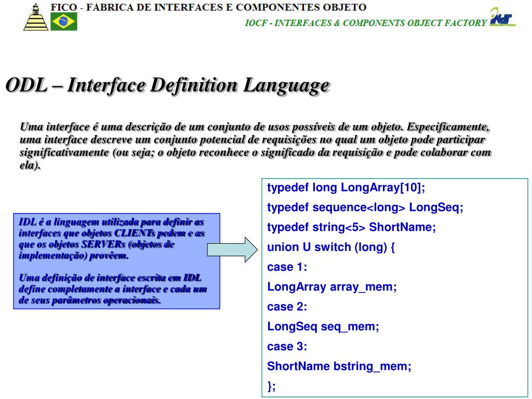
Task: Click the header 'FICO - FÁBRICA DE INTERFACES E COMPONENTES OBJETO'
Action: pyautogui.click(x=209, y=7)
